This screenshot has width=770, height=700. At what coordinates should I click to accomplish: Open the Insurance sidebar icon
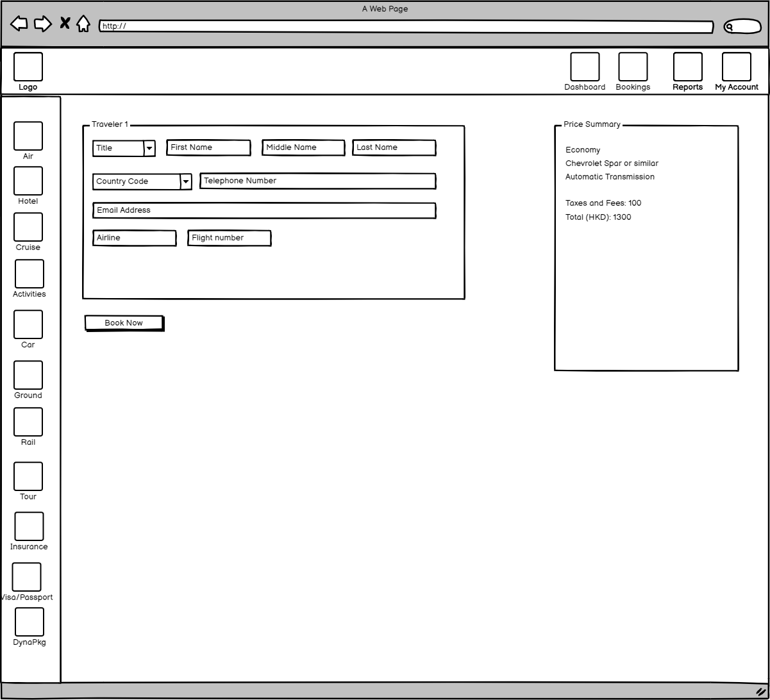29,526
